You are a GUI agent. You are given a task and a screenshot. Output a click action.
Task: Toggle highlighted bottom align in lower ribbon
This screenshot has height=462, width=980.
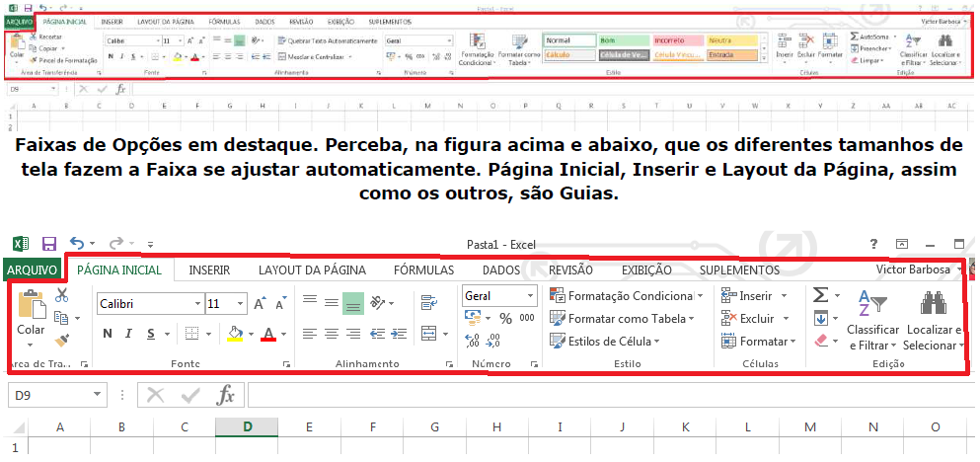coord(353,303)
